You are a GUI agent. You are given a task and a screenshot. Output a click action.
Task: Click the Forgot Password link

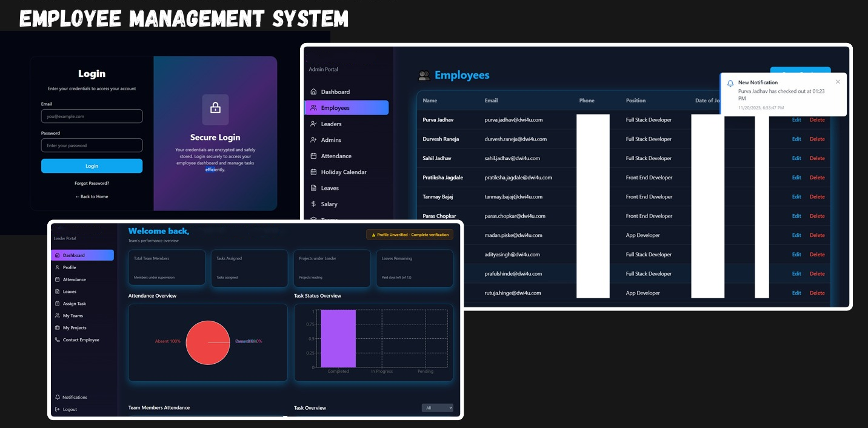92,182
